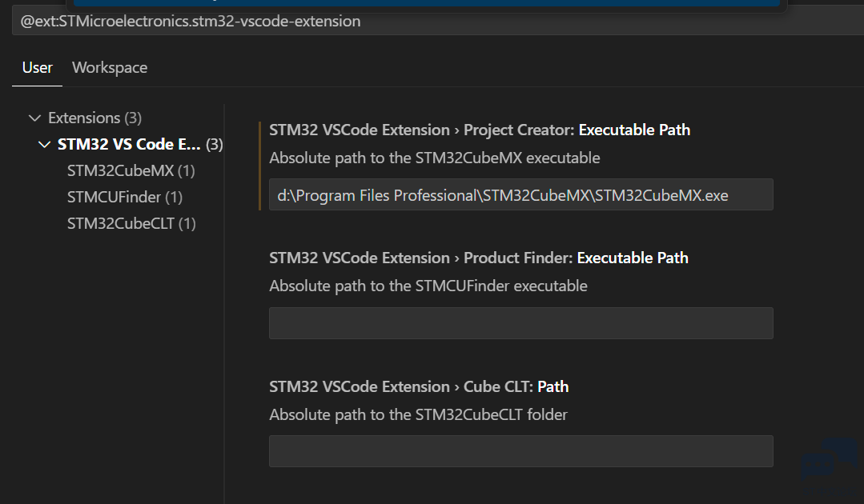
Task: Select the Project Creator: Executable Path heading
Action: [x=480, y=130]
